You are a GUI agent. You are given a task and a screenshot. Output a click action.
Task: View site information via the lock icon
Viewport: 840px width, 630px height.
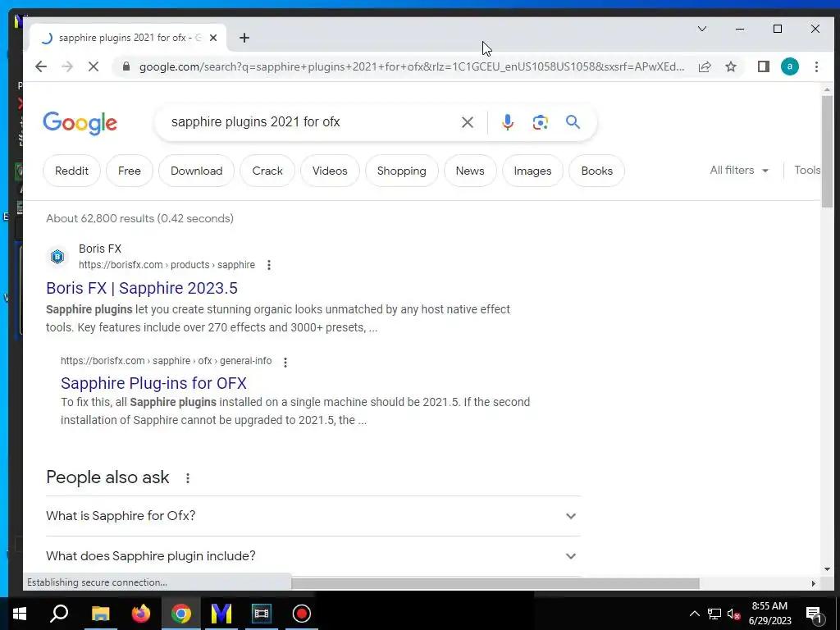(126, 66)
